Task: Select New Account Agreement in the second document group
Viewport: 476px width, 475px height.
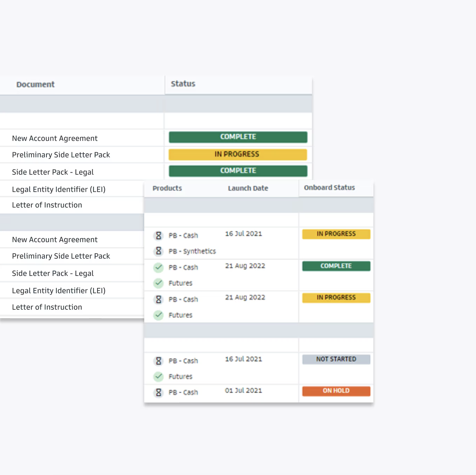Action: pyautogui.click(x=55, y=240)
